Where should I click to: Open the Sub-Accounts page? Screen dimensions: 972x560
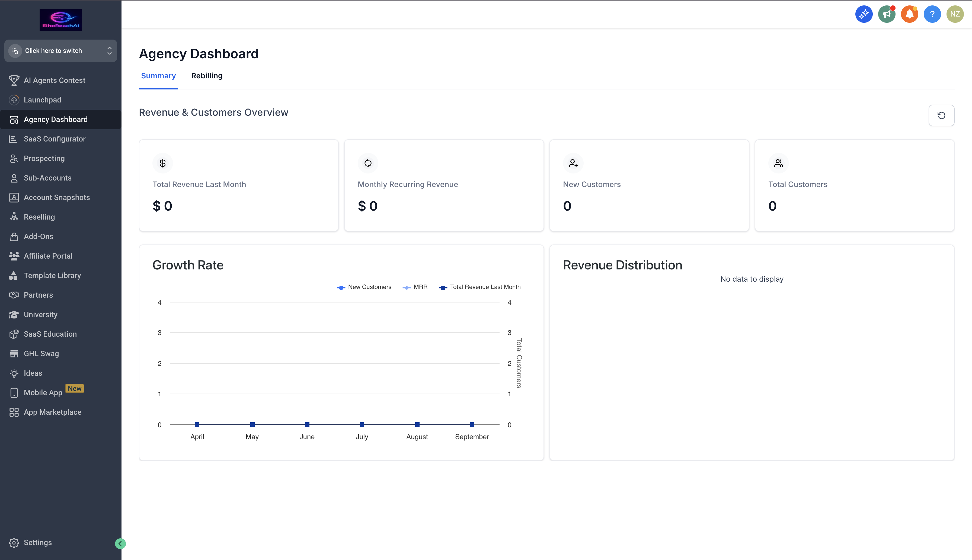[47, 178]
